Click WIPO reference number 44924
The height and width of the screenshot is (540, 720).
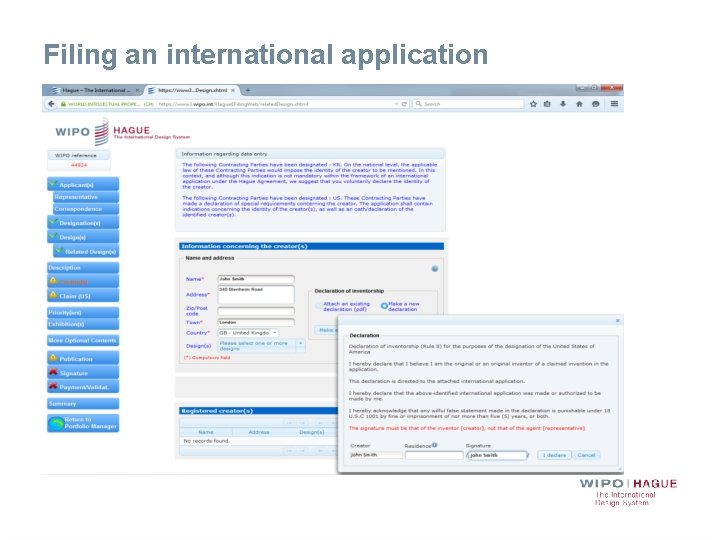click(79, 165)
